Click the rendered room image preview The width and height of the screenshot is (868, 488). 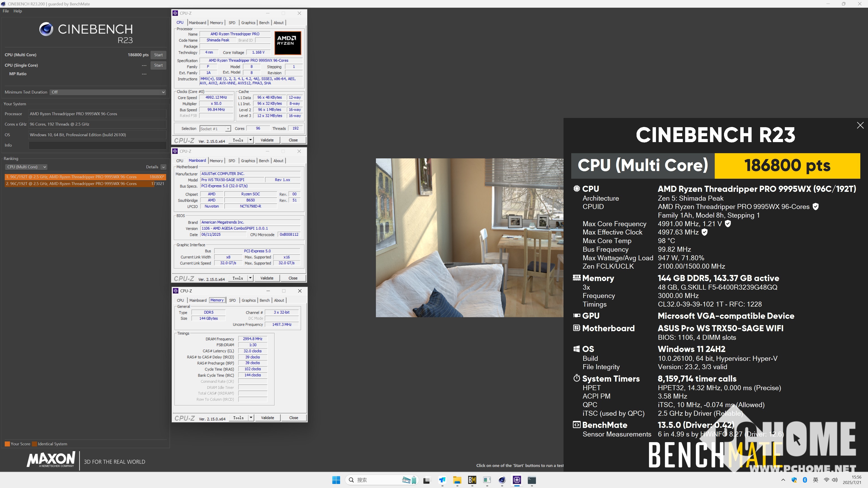(469, 237)
